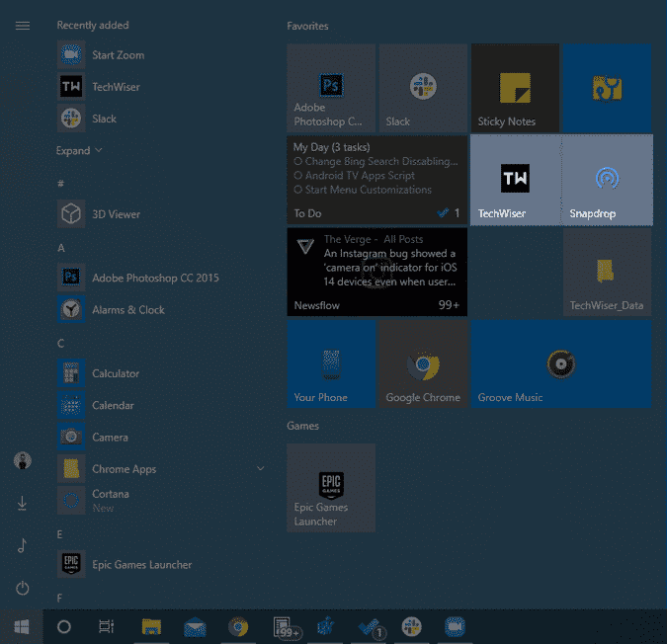This screenshot has width=667, height=644.
Task: Click the letter A section header
Action: point(61,248)
